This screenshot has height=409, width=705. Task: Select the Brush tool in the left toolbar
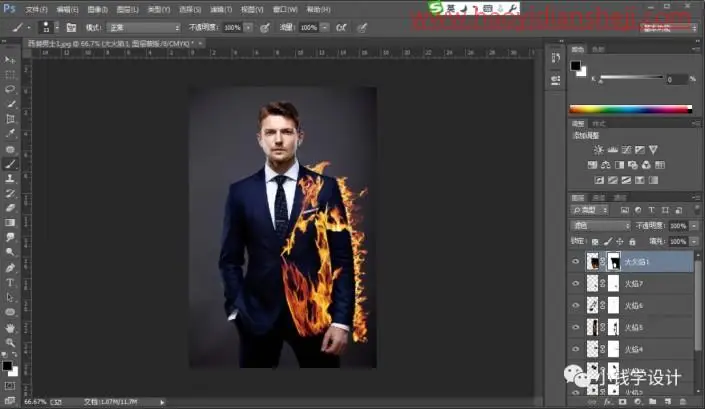pos(10,164)
